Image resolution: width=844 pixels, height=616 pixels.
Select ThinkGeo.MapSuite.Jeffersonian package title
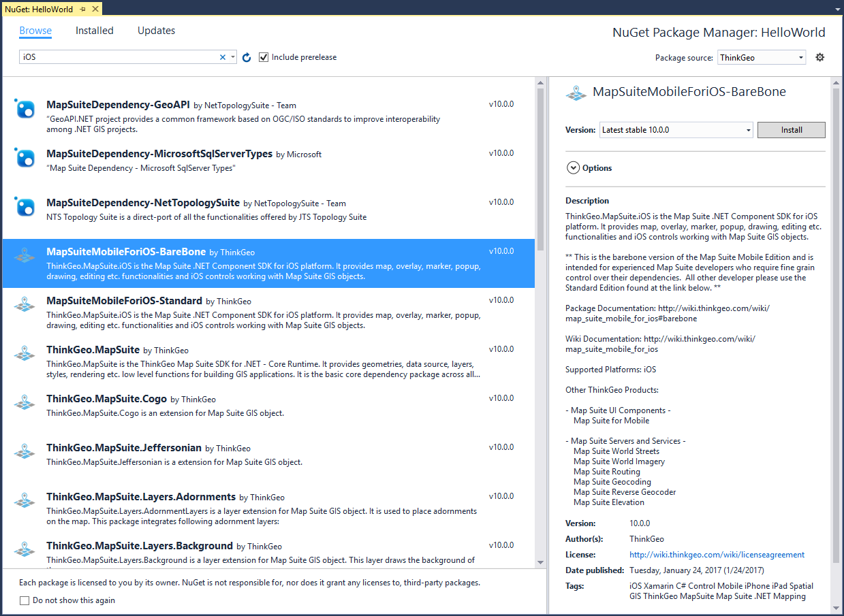click(x=124, y=448)
